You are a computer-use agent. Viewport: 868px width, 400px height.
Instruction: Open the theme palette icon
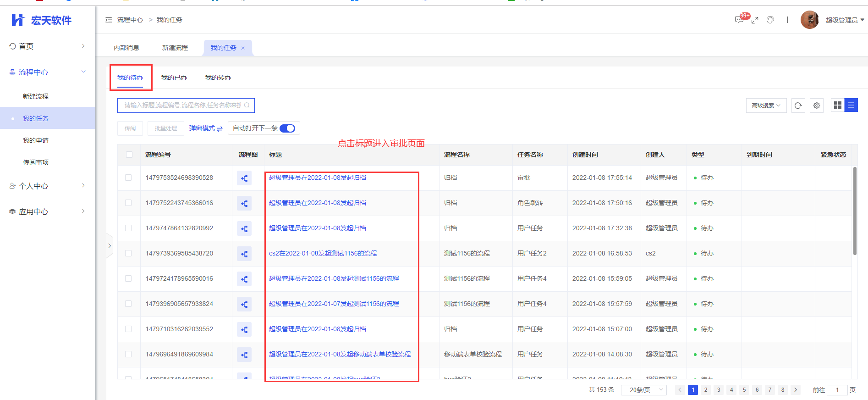(x=770, y=20)
